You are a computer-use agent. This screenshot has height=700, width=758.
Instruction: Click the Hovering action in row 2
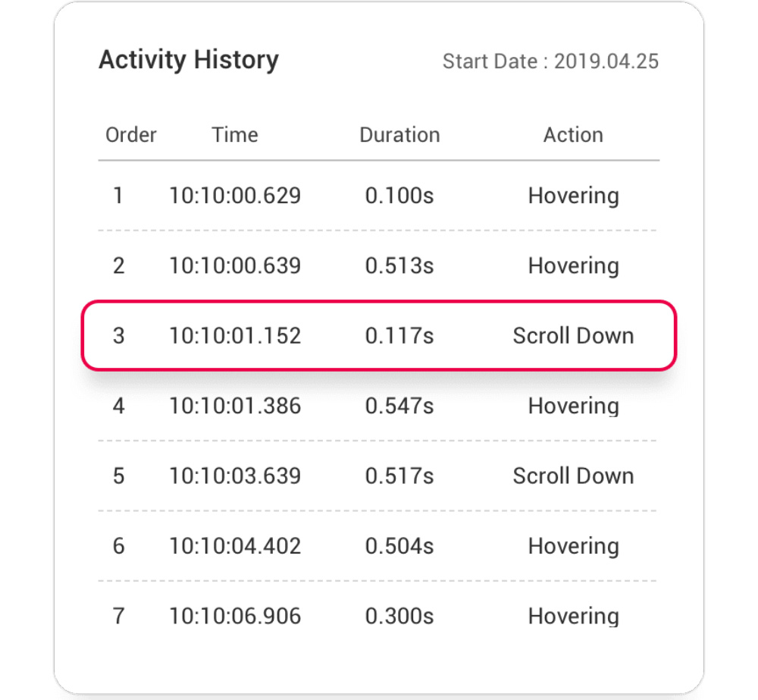573,265
